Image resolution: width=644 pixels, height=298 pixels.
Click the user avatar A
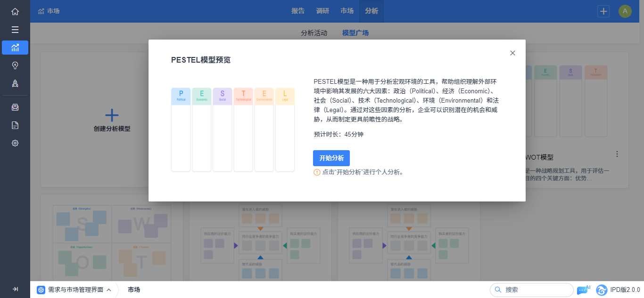pos(625,11)
